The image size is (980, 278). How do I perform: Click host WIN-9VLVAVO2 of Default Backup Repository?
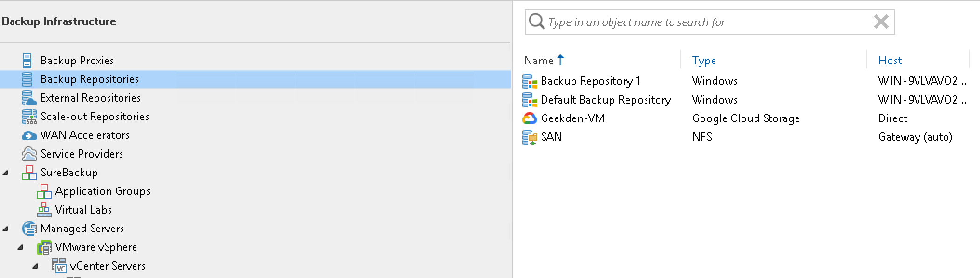tap(922, 100)
